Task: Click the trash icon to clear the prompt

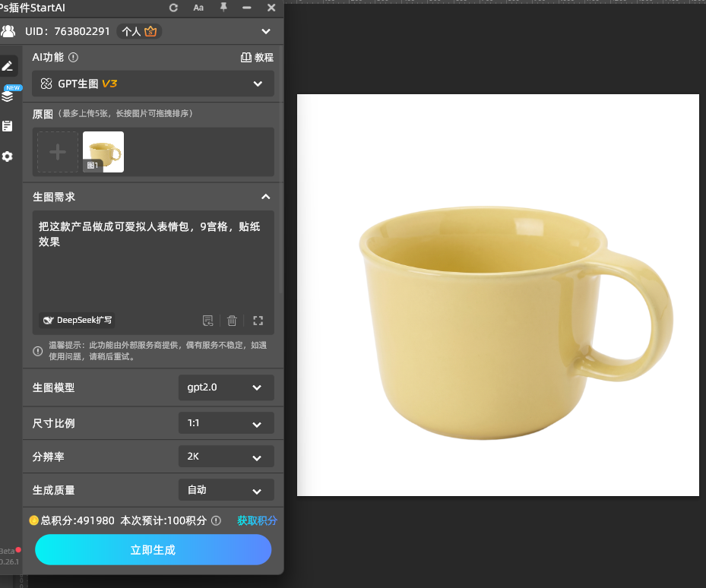Action: coord(232,321)
